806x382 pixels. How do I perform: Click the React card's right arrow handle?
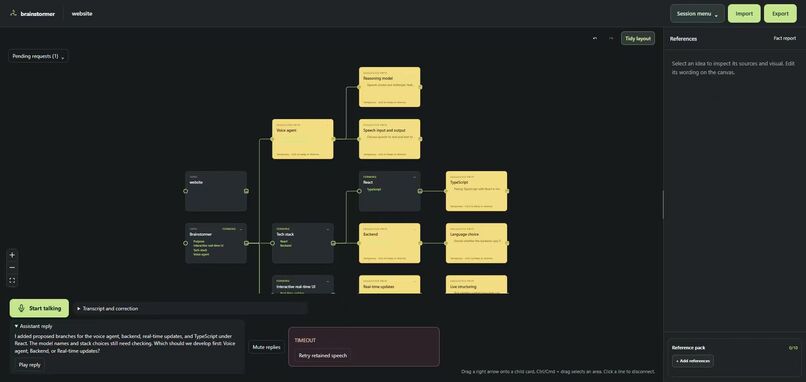point(420,191)
